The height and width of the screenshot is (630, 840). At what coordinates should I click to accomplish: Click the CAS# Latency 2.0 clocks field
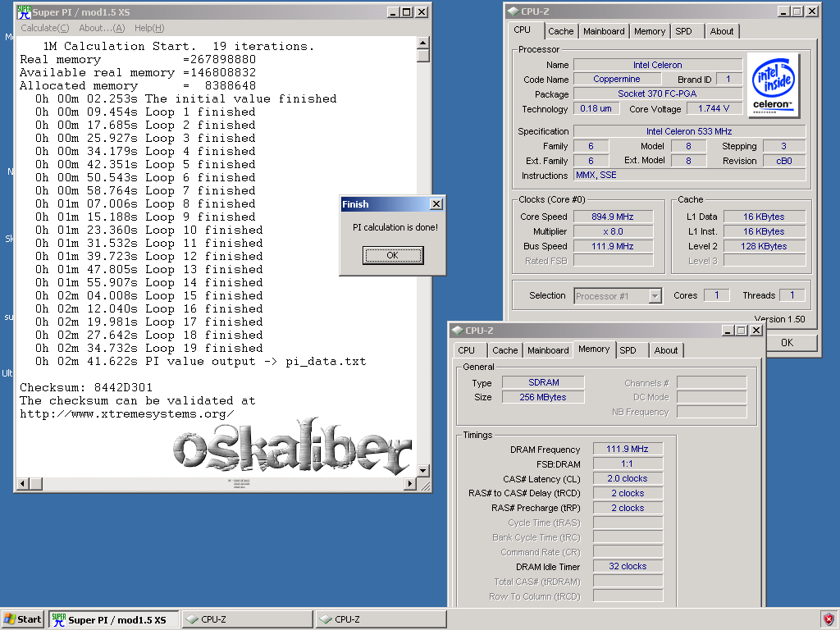point(628,478)
